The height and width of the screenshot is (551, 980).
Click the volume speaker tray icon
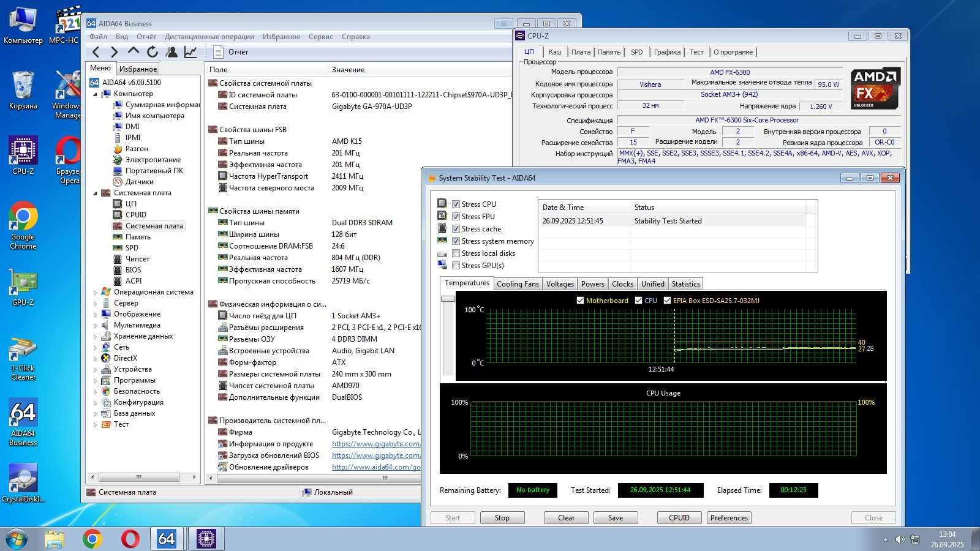click(899, 539)
